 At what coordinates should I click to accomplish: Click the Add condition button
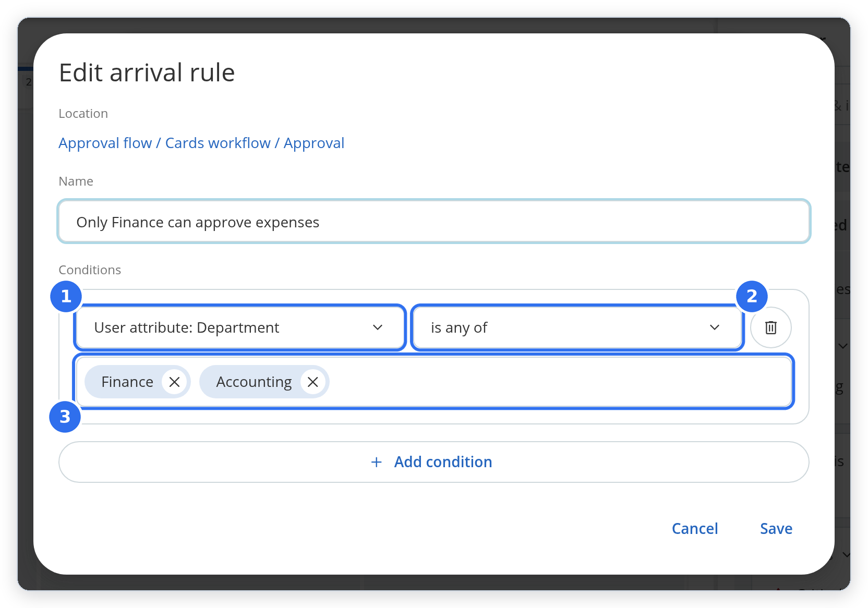(x=433, y=462)
